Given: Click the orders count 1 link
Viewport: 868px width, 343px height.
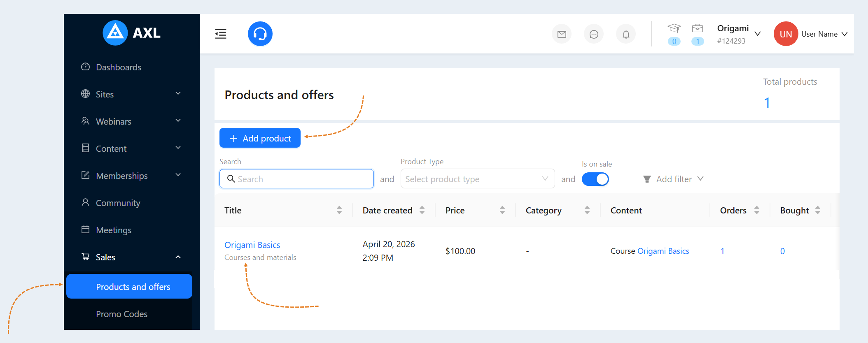Looking at the screenshot, I should coord(722,251).
